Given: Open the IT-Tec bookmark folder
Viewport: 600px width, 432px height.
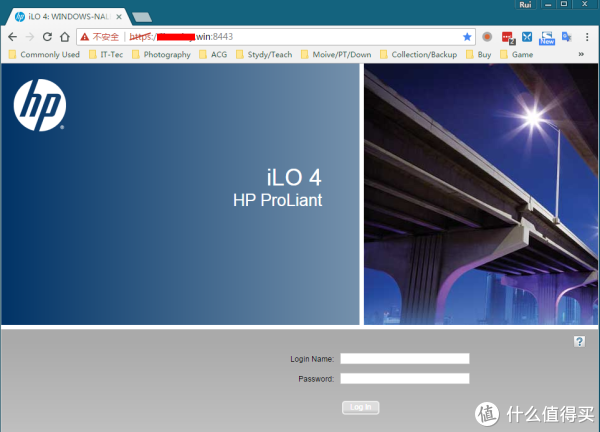Looking at the screenshot, I should click(106, 55).
